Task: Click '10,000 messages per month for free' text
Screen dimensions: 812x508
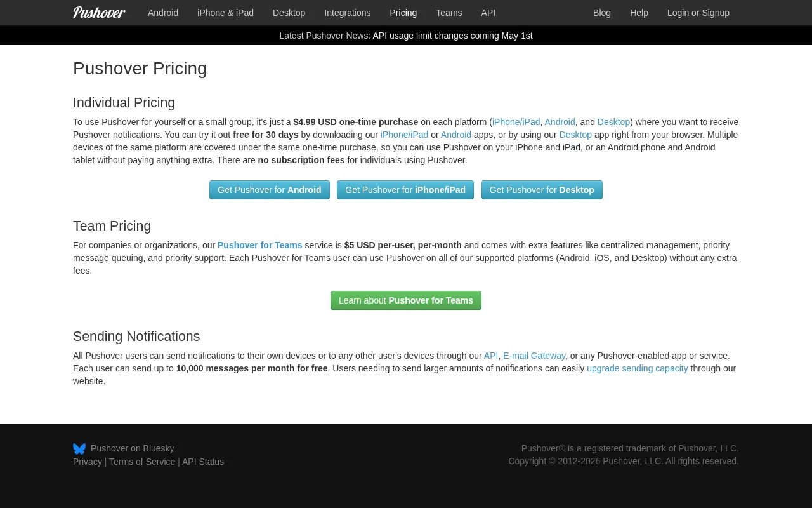Action: [252, 368]
